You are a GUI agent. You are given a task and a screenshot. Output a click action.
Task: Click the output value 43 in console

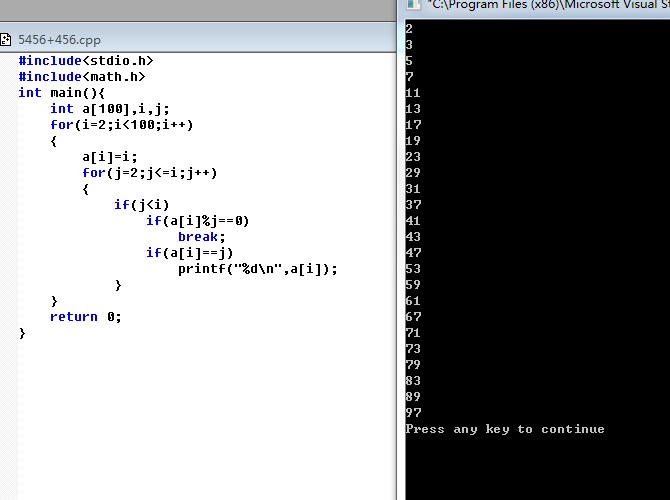click(x=413, y=236)
